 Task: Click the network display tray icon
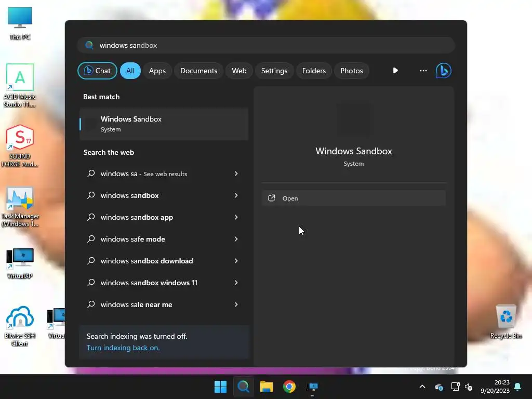click(455, 387)
